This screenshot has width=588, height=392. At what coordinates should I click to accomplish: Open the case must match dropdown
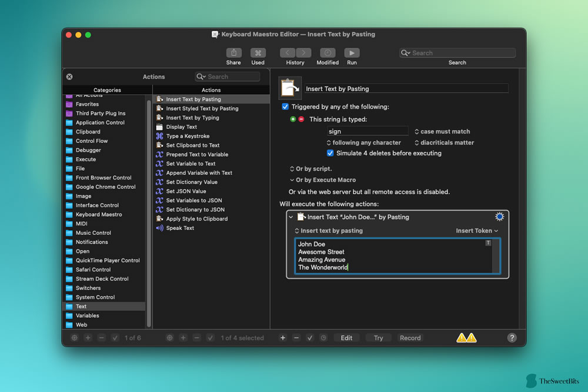tap(442, 131)
